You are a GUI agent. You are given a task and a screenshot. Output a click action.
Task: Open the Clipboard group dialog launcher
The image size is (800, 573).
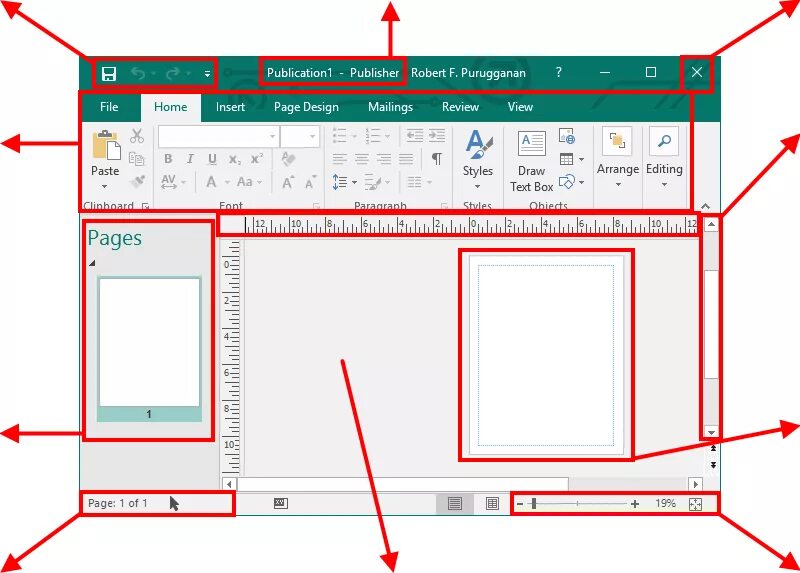tap(145, 206)
